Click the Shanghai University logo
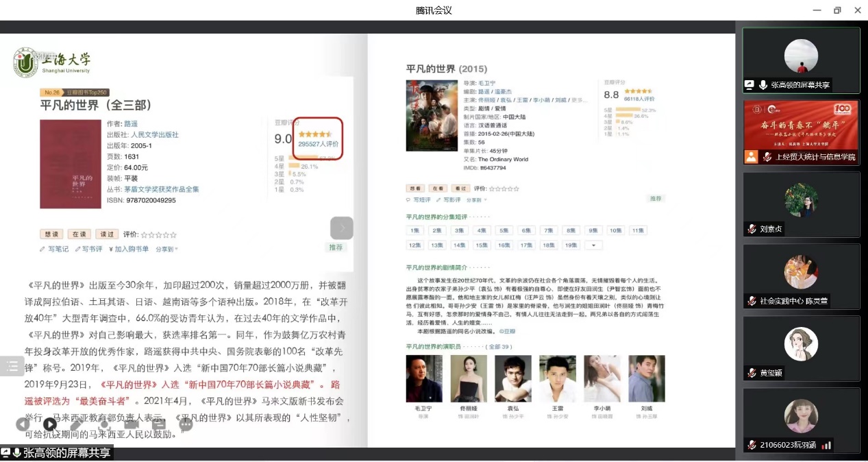Screen dimensions: 868x462 [26, 62]
